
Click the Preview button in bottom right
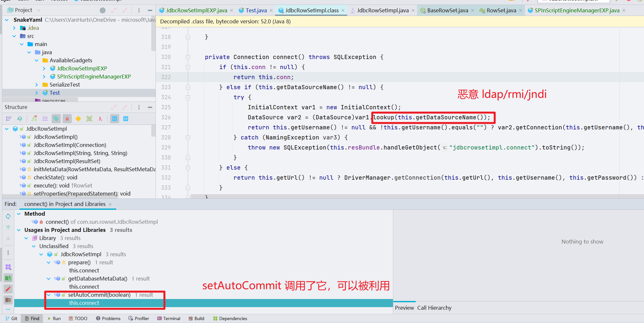(x=404, y=308)
